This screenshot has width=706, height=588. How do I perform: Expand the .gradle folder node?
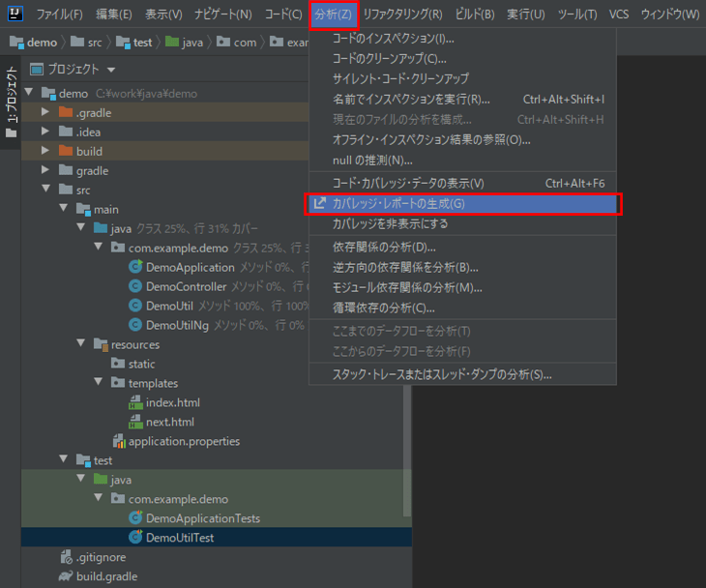coord(45,112)
